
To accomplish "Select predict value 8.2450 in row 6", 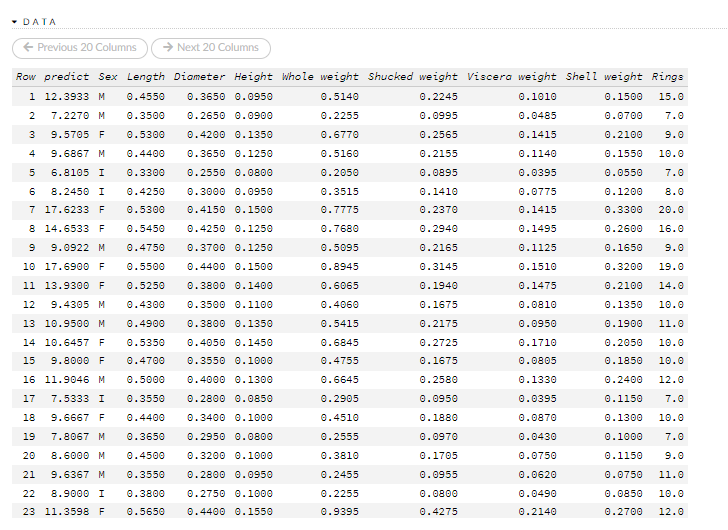I will coord(70,192).
